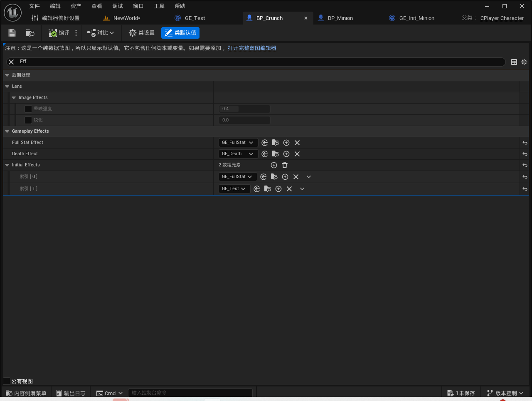Adjust the 锐化 0.0 value slider

[x=244, y=120]
